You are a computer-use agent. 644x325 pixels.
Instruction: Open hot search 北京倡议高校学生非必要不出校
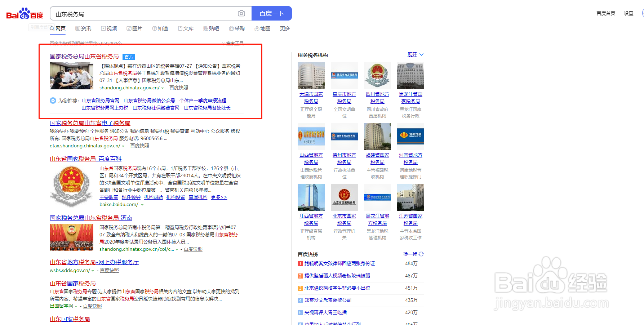pyautogui.click(x=337, y=288)
